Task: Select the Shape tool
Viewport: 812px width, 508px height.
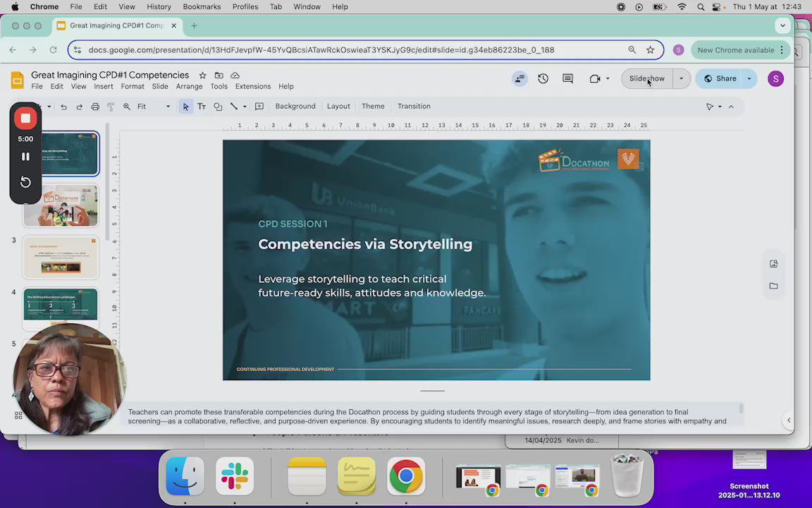Action: [218, 107]
